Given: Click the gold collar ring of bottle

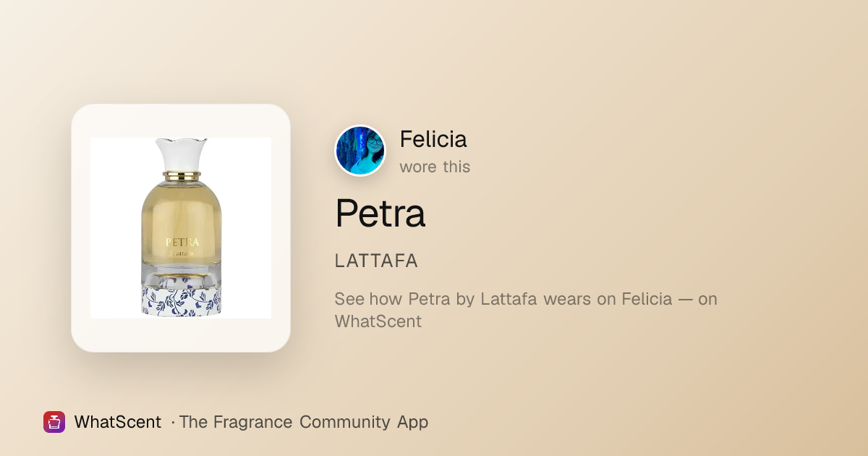Looking at the screenshot, I should click(x=182, y=175).
